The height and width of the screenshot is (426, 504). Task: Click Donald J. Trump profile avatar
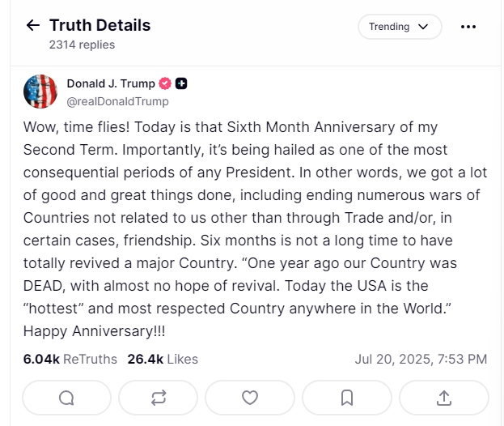coord(40,92)
